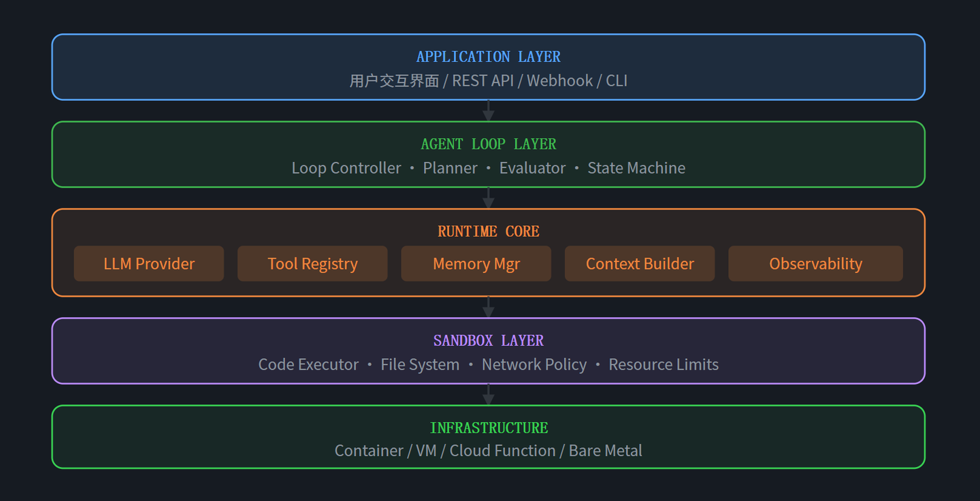The height and width of the screenshot is (501, 980).
Task: Click the "APPLICATION LAYER" heading
Action: point(489,56)
